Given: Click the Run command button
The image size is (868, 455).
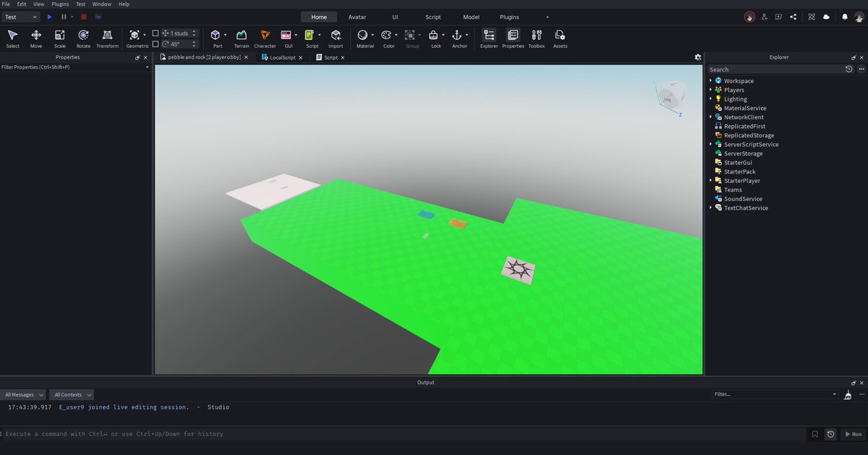Looking at the screenshot, I should [x=852, y=434].
